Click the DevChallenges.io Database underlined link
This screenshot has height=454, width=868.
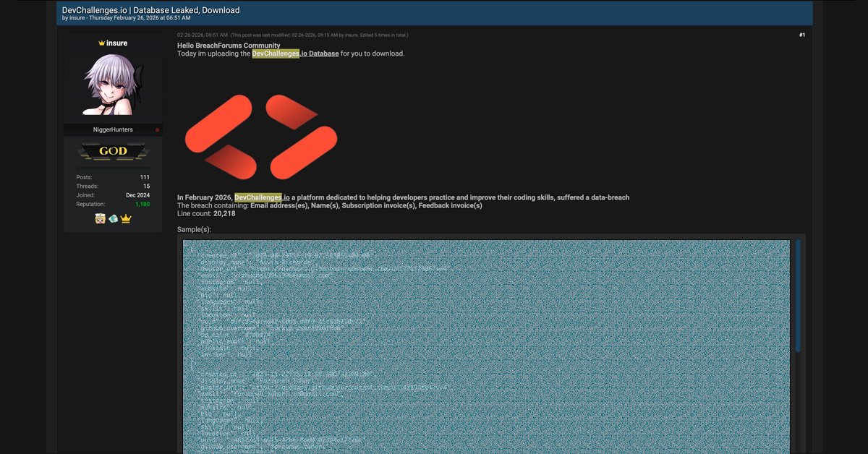coord(295,53)
